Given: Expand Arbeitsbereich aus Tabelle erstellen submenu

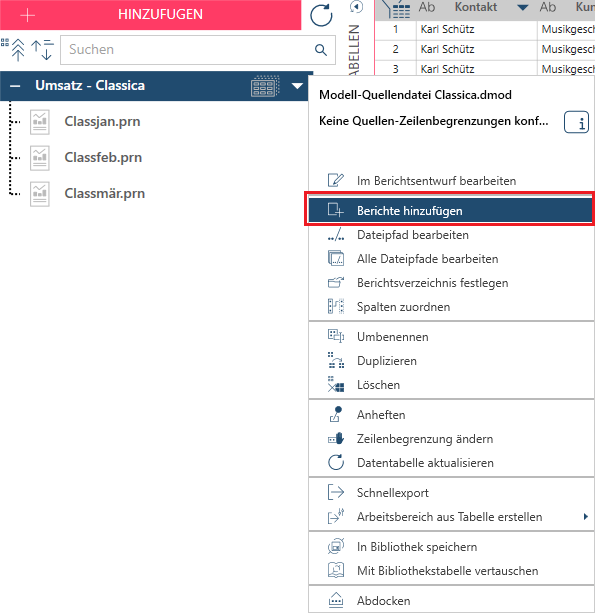Looking at the screenshot, I should [x=452, y=517].
